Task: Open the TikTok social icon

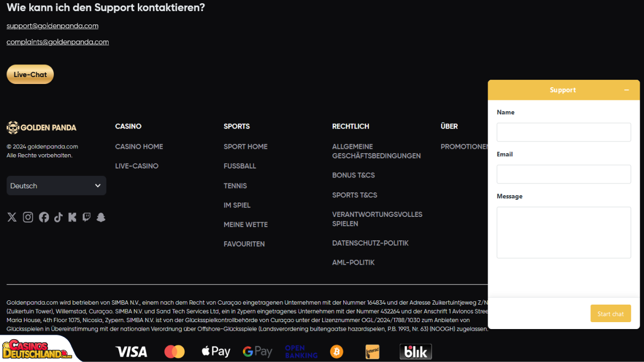Action: [58, 217]
